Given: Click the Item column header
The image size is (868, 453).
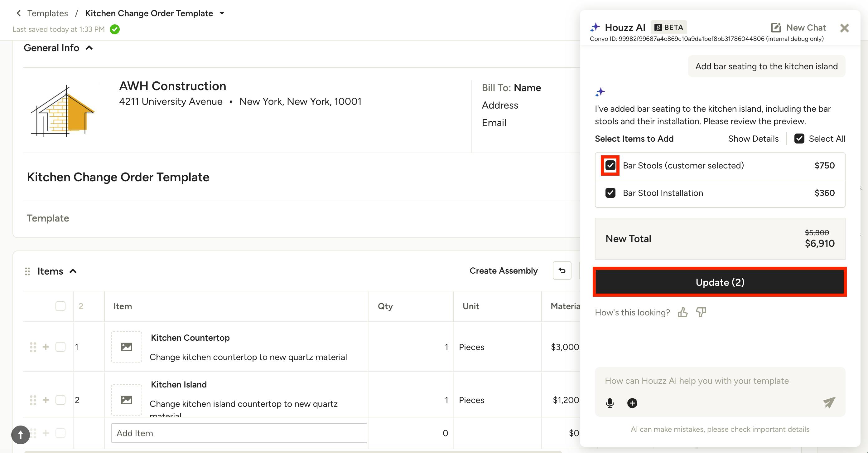Looking at the screenshot, I should coord(123,306).
